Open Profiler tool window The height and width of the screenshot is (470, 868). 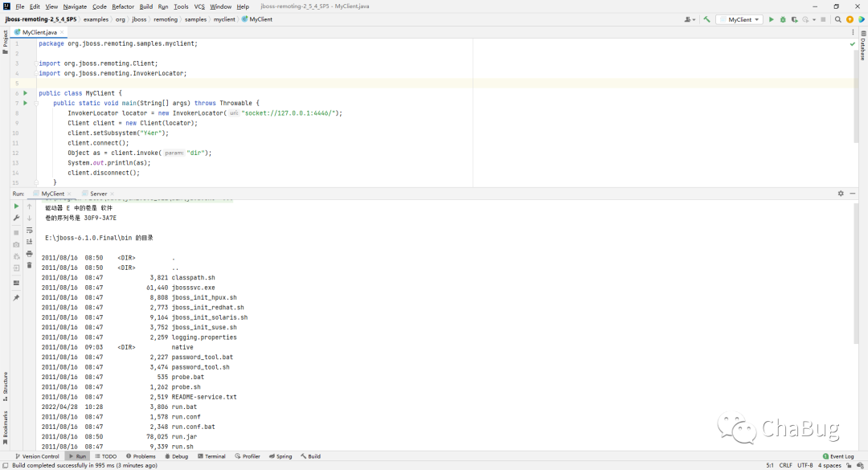tap(248, 456)
